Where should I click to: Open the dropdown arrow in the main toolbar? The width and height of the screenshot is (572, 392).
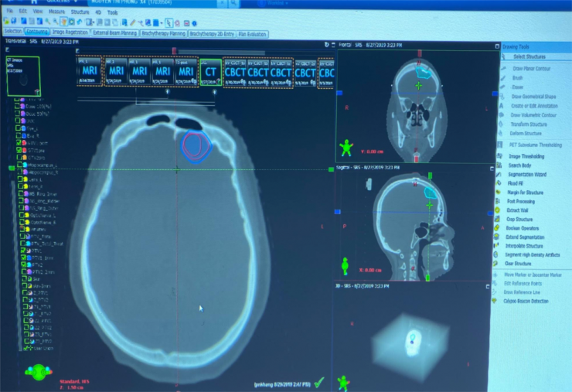161,22
